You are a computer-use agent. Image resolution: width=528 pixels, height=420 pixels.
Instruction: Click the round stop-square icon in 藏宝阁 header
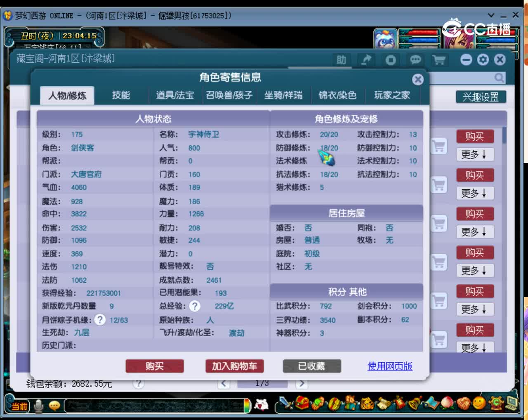click(x=391, y=60)
